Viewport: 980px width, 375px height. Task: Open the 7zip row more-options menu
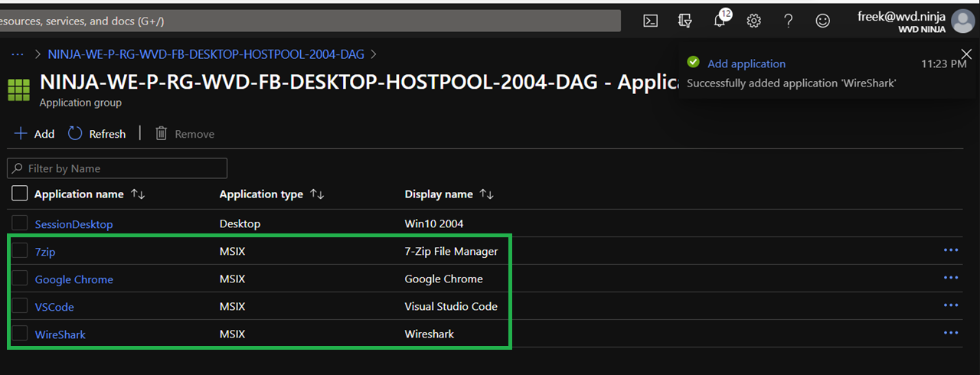coord(951,250)
